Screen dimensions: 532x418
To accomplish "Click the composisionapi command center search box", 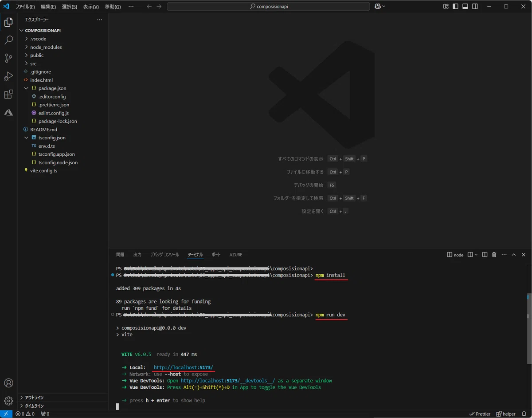I will (x=268, y=7).
